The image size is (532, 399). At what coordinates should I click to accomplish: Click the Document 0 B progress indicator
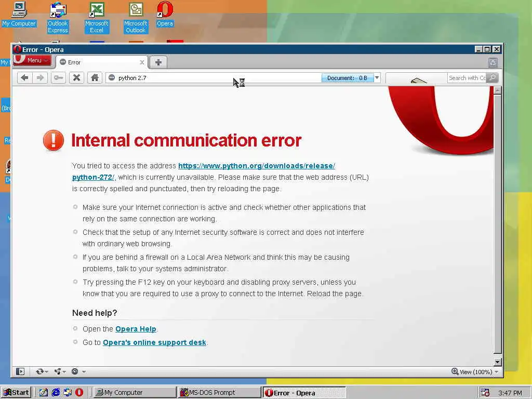pos(348,78)
